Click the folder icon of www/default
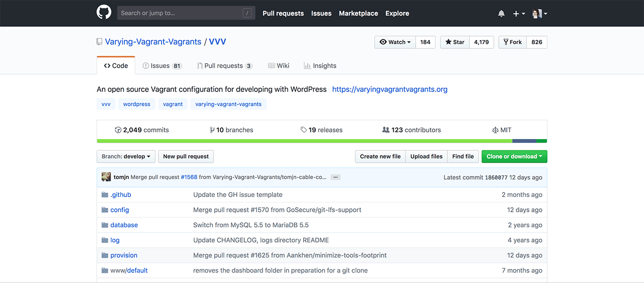This screenshot has width=644, height=283. pyautogui.click(x=105, y=270)
